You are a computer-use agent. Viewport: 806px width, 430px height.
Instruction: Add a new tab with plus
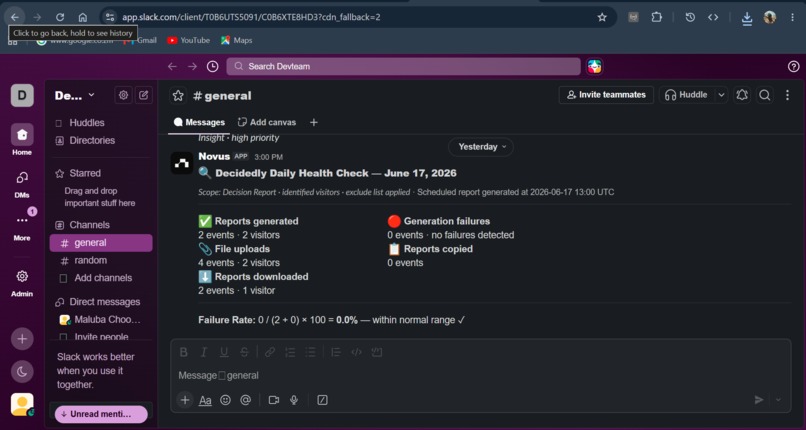tap(314, 122)
